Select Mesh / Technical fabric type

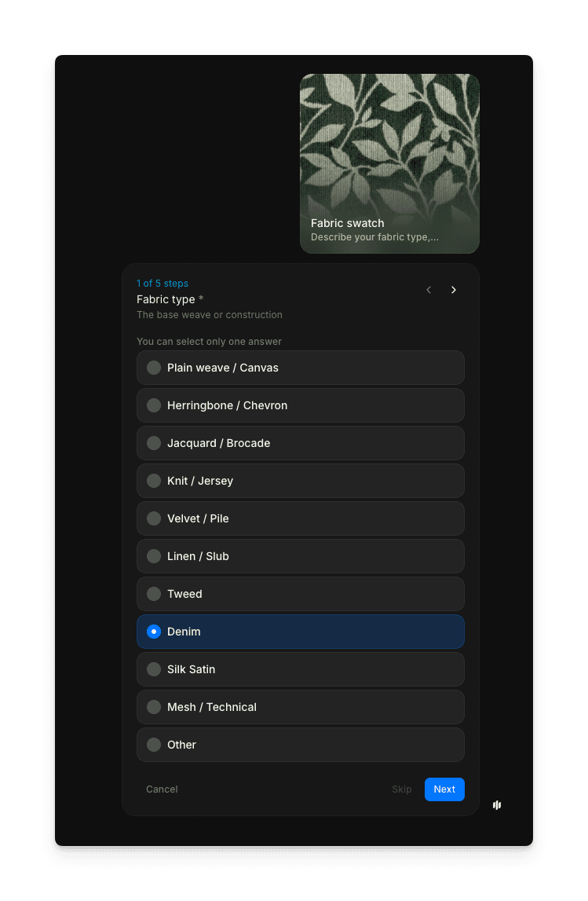(x=301, y=707)
